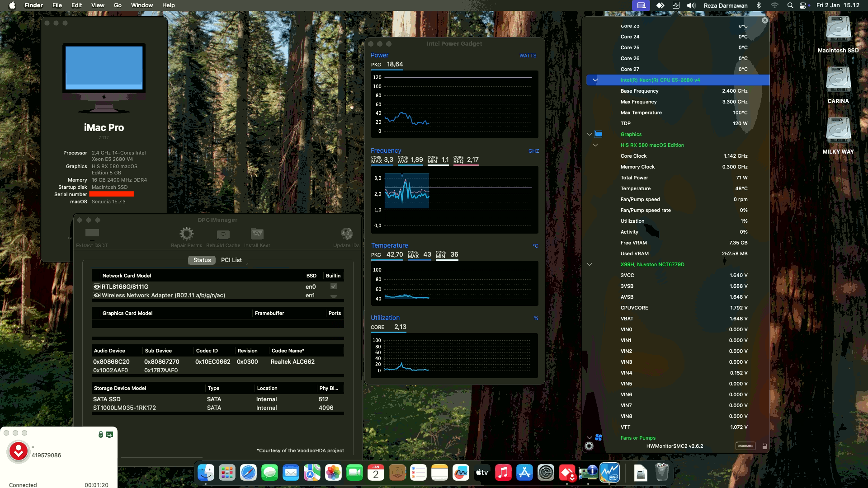
Task: Toggle visibility eye for RTL8168G/8111G card
Action: click(96, 286)
